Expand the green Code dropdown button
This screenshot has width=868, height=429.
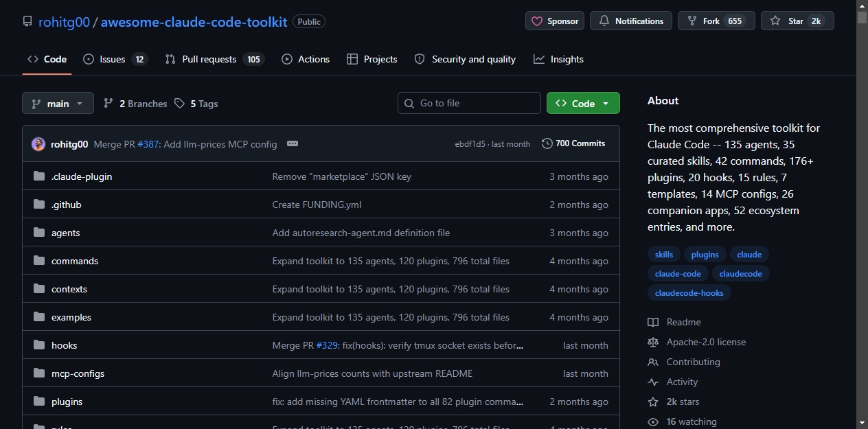(583, 103)
